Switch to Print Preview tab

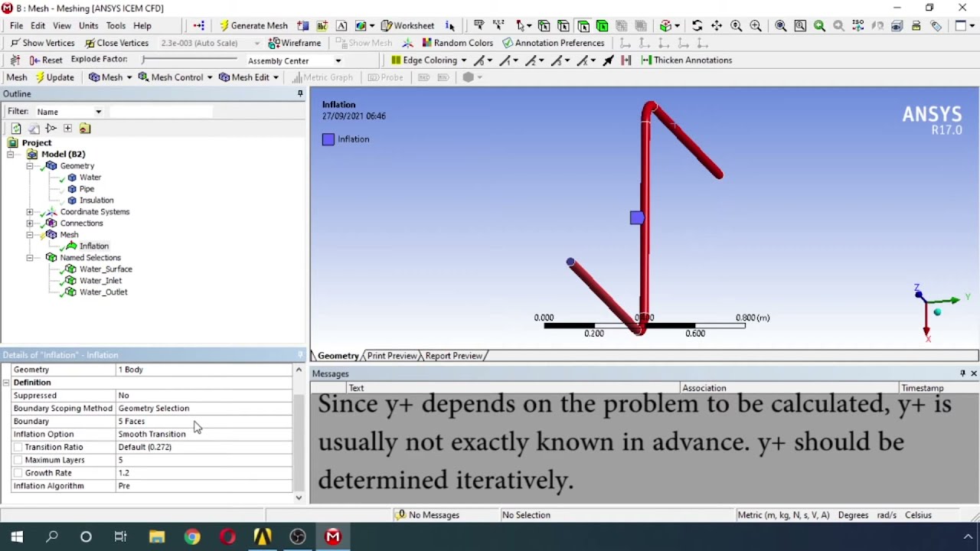pos(392,356)
